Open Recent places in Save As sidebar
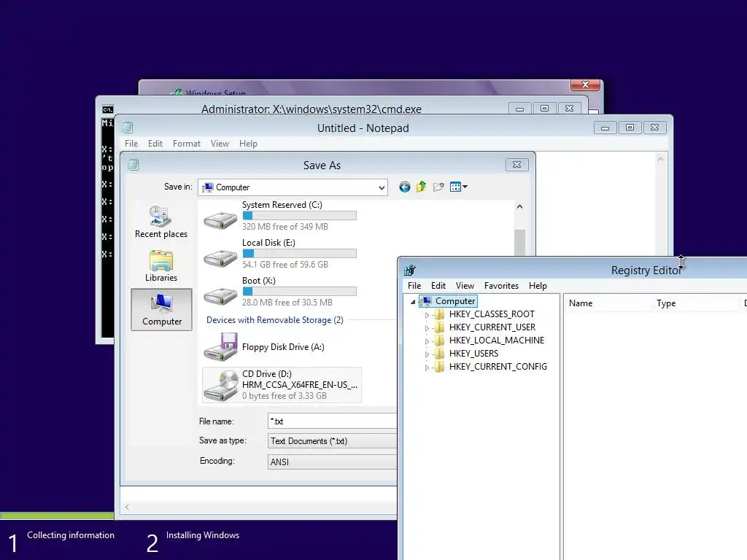 tap(161, 222)
